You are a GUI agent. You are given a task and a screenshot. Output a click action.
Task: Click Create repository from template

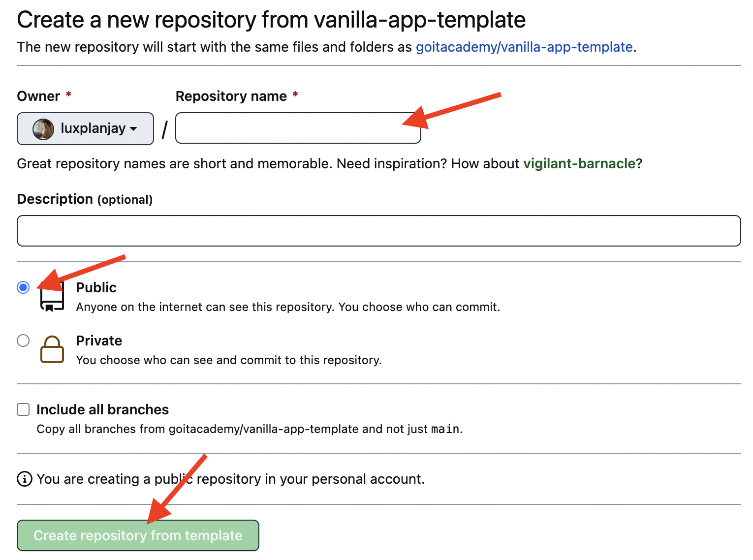coord(138,535)
